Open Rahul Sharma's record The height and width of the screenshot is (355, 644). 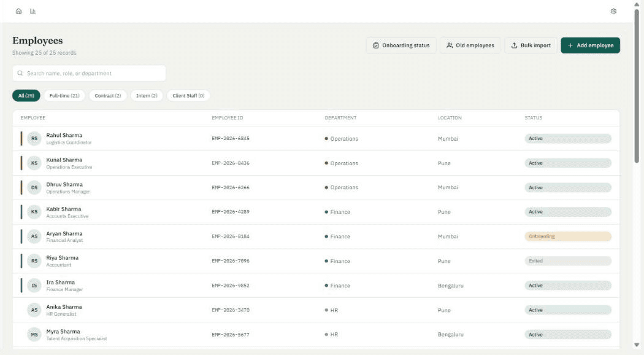pos(316,139)
